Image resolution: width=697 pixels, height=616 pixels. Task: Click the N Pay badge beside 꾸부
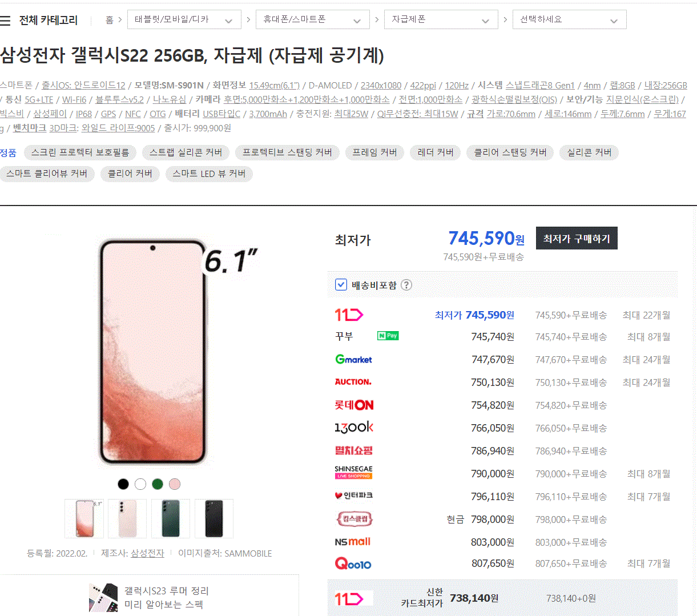pyautogui.click(x=388, y=336)
